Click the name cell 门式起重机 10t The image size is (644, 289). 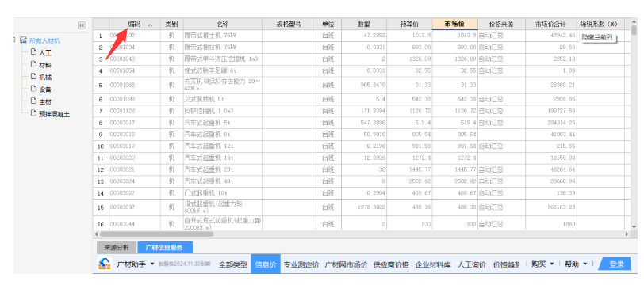pos(223,192)
